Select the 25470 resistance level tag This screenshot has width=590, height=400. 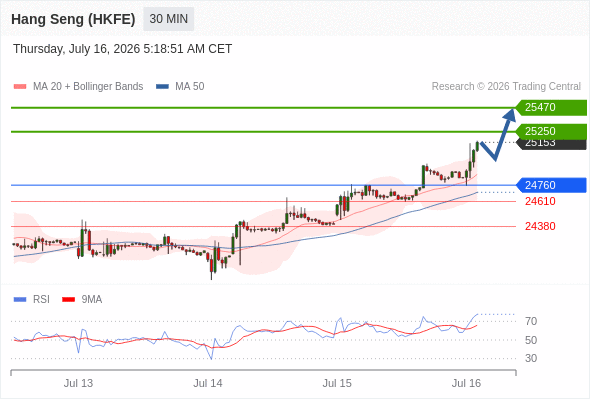tap(551, 108)
